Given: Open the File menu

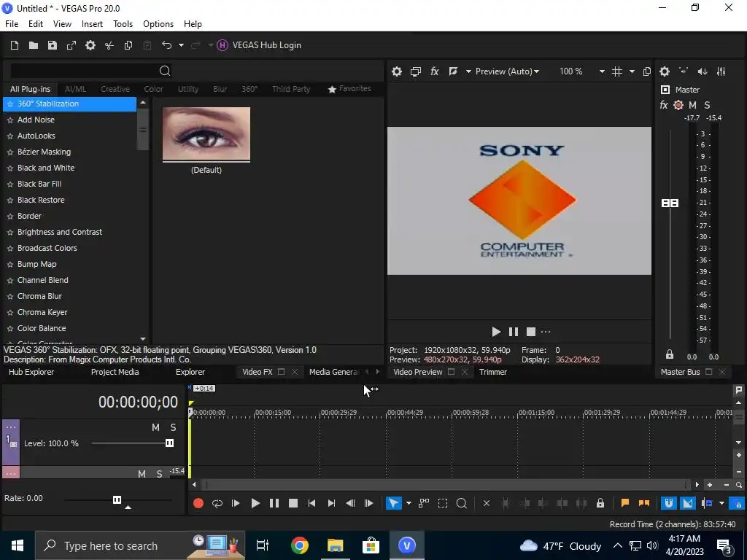Looking at the screenshot, I should click(12, 24).
